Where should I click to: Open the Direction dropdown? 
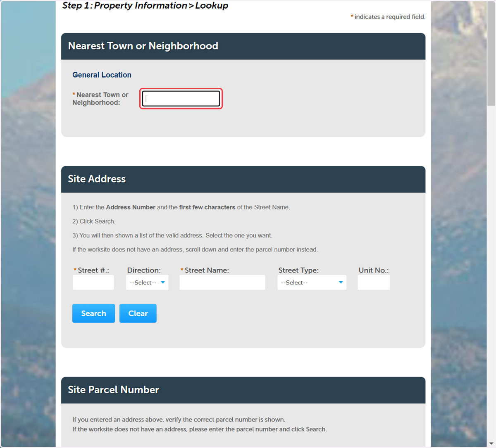147,282
